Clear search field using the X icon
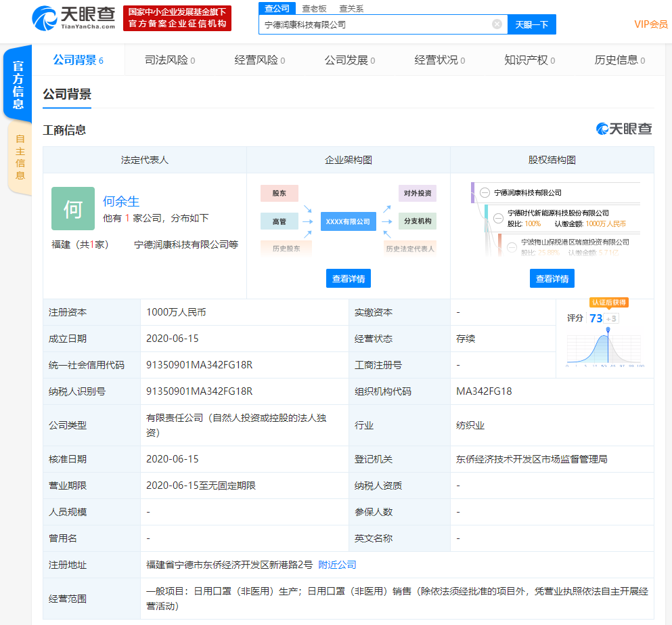The image size is (672, 625). click(497, 24)
